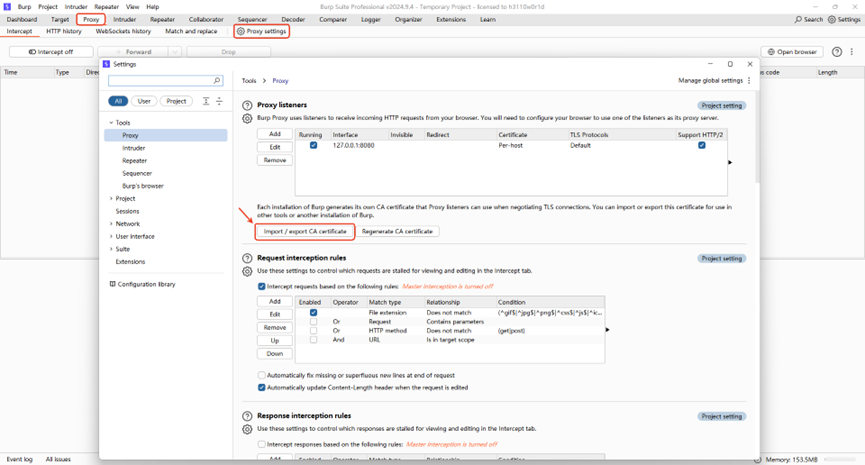This screenshot has height=465, width=865.
Task: Enable the Request Contains parameters rule
Action: (x=313, y=322)
